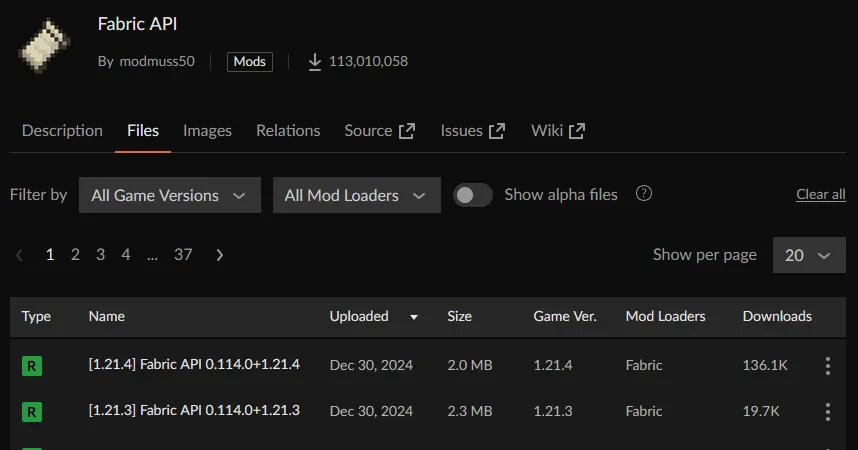Open the Images tab
This screenshot has width=858, height=450.
click(207, 131)
